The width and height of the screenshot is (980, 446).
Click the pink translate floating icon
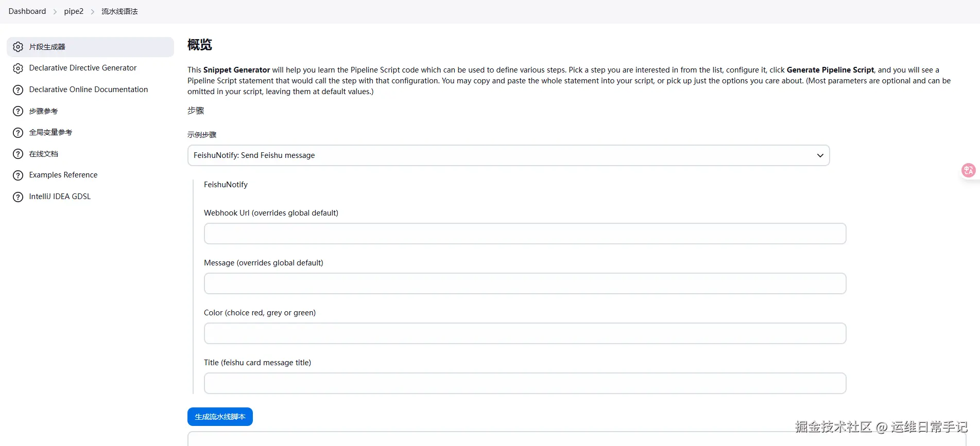click(968, 170)
